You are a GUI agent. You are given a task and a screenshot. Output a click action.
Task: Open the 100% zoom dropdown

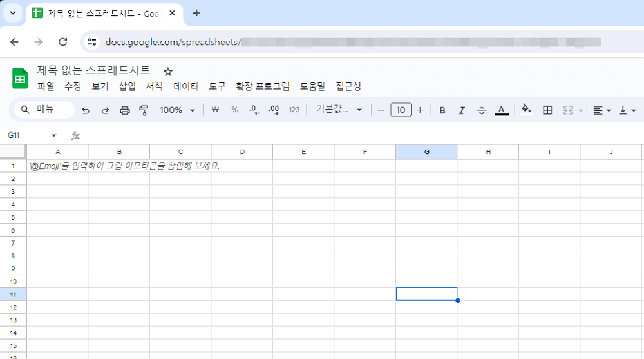point(177,110)
